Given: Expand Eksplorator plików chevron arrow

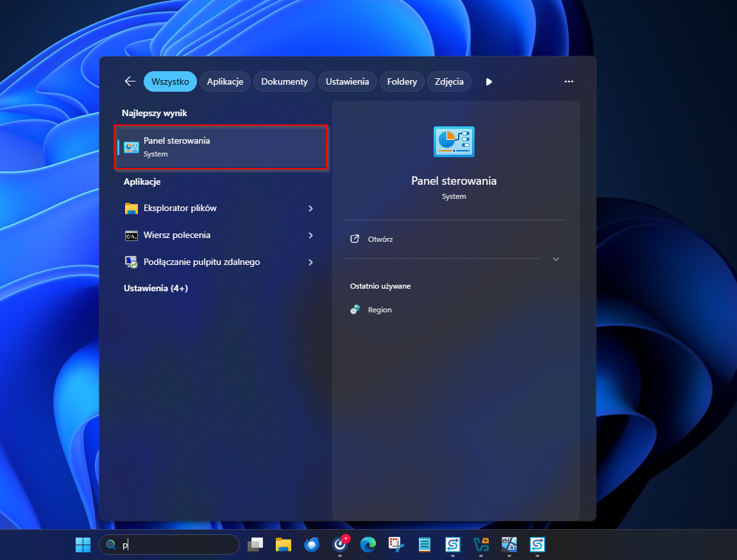Looking at the screenshot, I should 310,208.
